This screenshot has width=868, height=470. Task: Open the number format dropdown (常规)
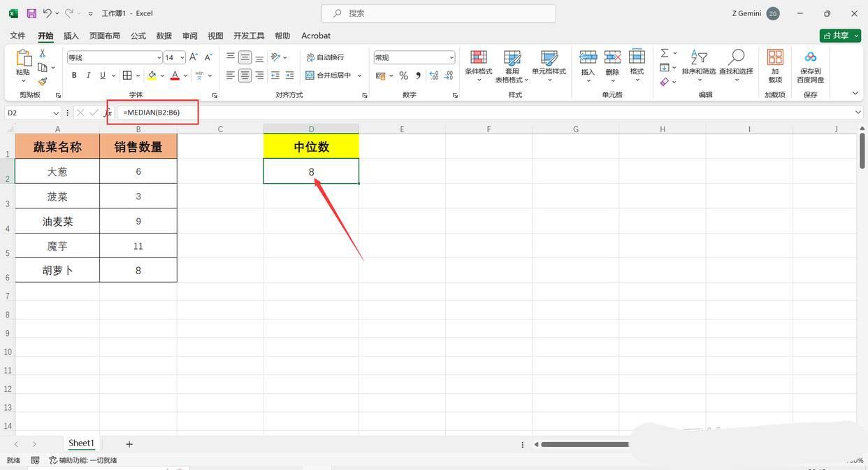451,57
